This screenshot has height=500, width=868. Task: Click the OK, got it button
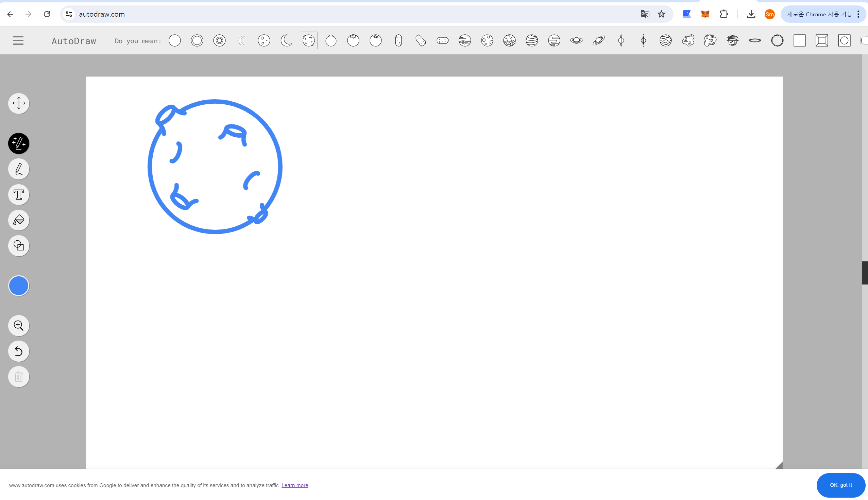pos(840,485)
